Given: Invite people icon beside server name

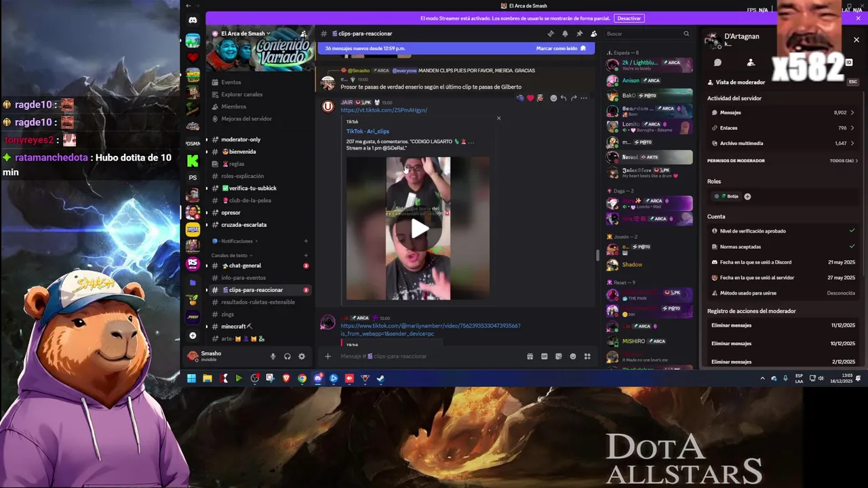Looking at the screenshot, I should [x=304, y=33].
